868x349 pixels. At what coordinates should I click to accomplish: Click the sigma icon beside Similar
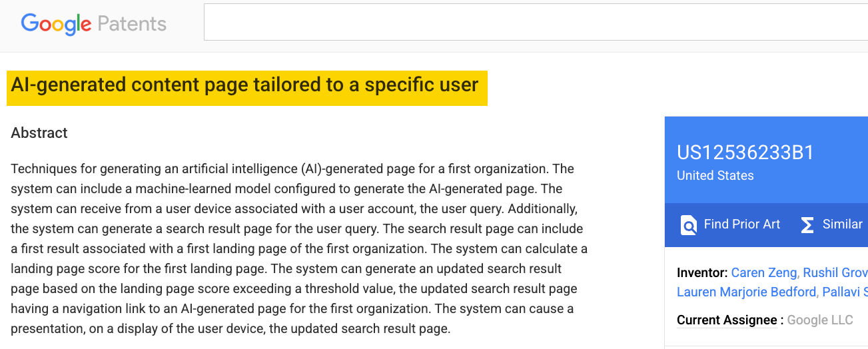(807, 225)
